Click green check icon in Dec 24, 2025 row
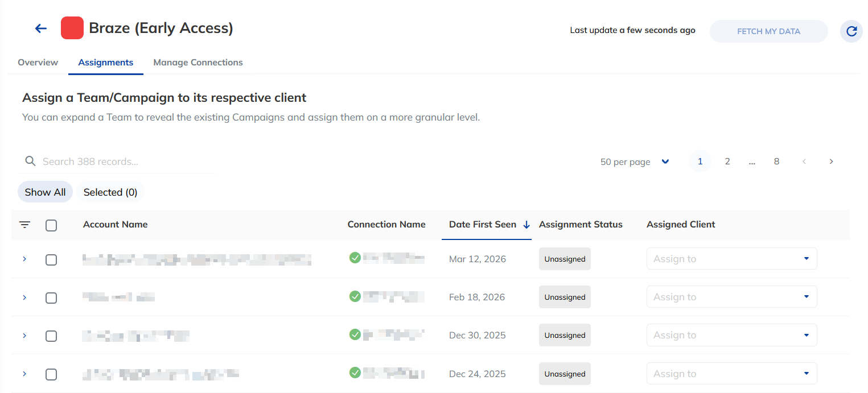Image resolution: width=868 pixels, height=393 pixels. (x=355, y=373)
